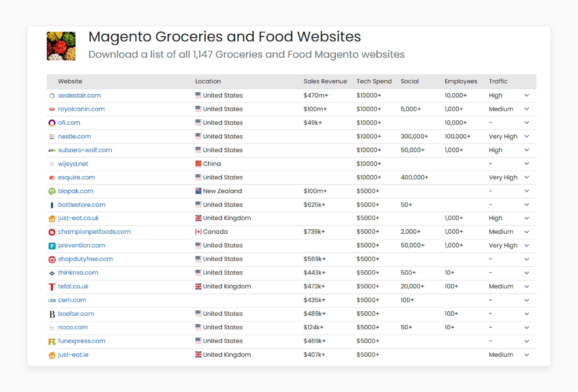The width and height of the screenshot is (578, 392).
Task: Sort by the Sales Revenue column header
Action: point(325,81)
